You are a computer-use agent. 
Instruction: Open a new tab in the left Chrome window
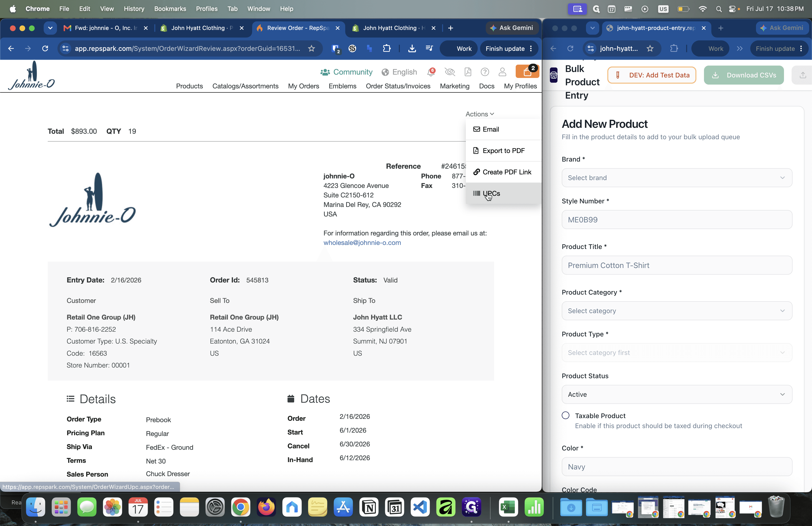pyautogui.click(x=451, y=28)
